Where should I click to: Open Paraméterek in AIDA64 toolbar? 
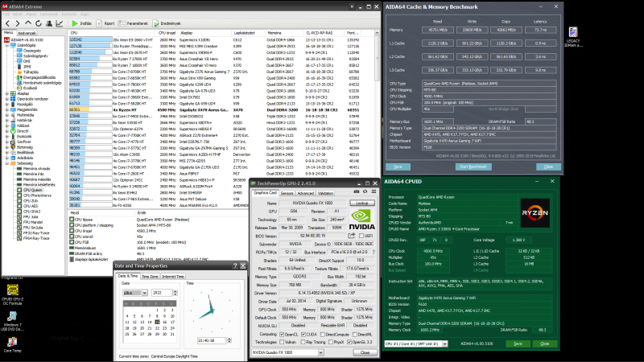point(133,23)
